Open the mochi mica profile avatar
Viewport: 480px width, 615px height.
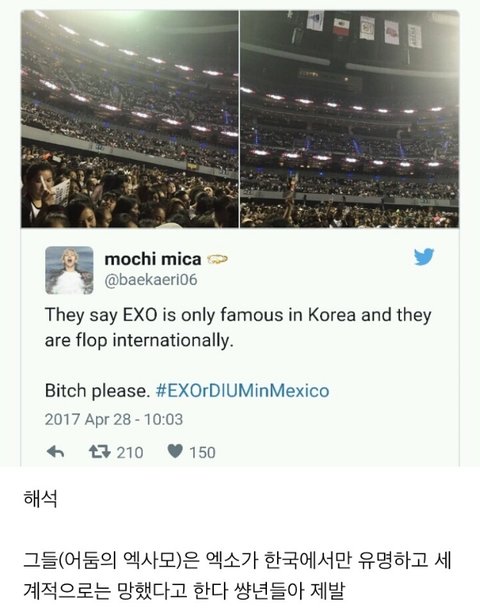coord(69,270)
